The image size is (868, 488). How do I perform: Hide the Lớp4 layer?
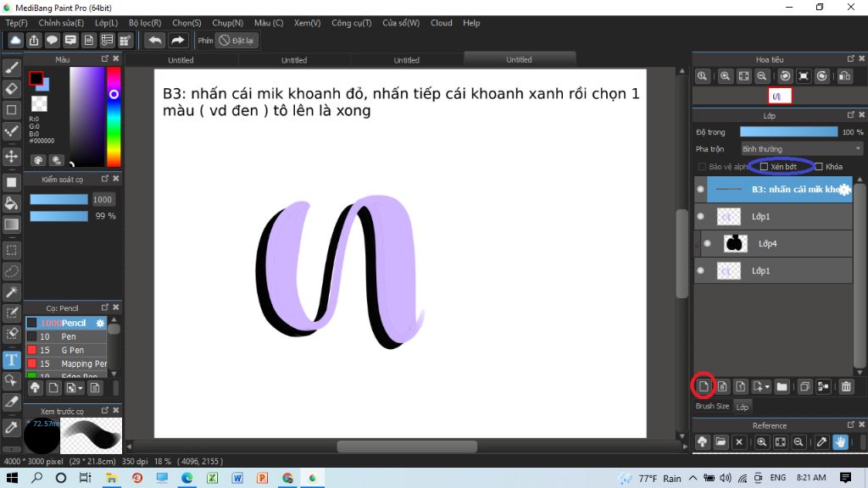(x=708, y=243)
